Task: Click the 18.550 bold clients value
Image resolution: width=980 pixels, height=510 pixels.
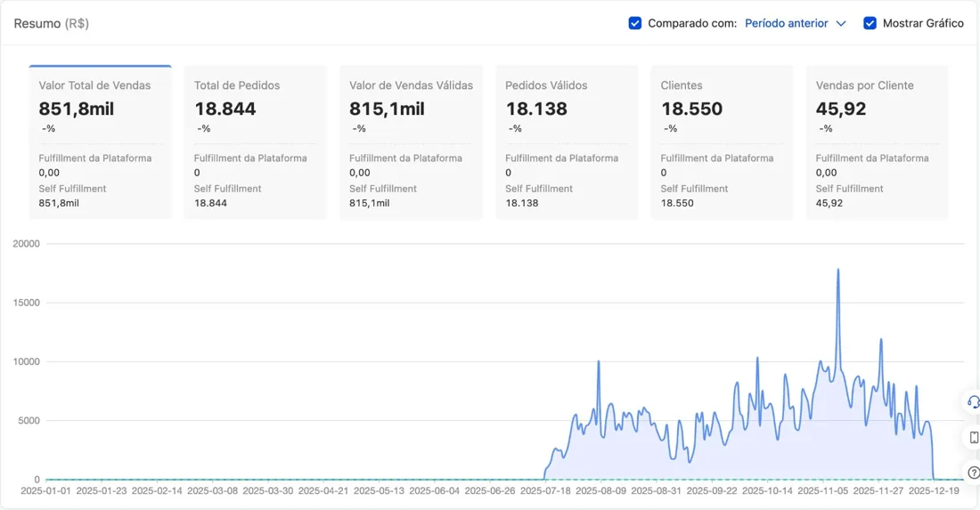Action: [692, 109]
